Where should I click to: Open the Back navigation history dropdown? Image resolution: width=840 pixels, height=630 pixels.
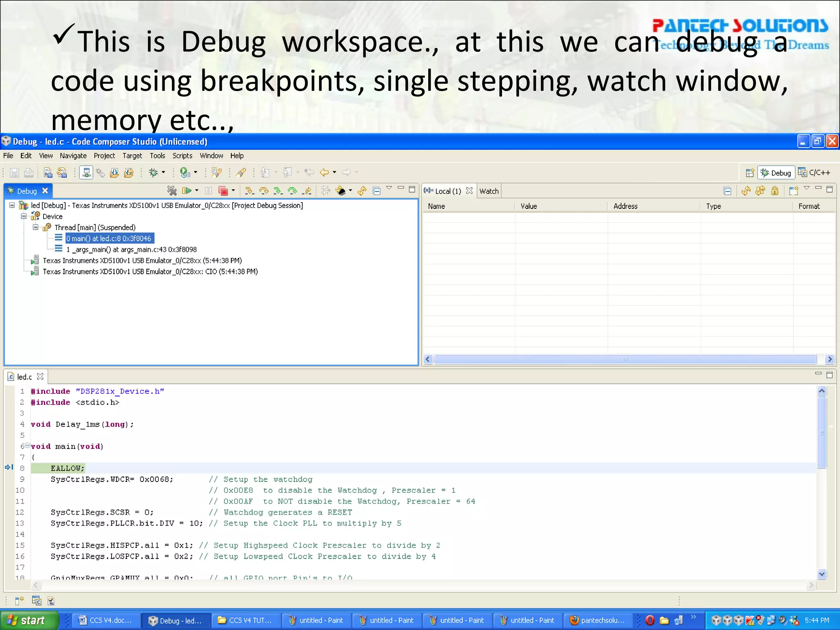(x=335, y=173)
